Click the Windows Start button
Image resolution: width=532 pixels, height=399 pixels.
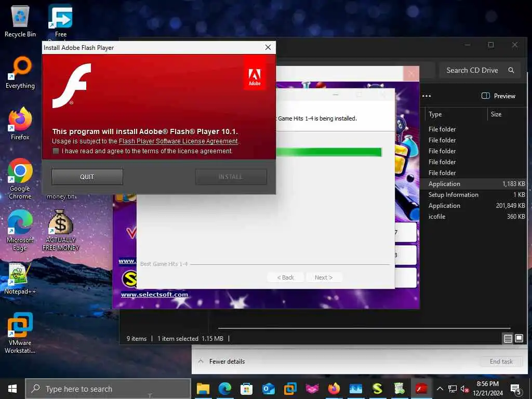(x=12, y=389)
